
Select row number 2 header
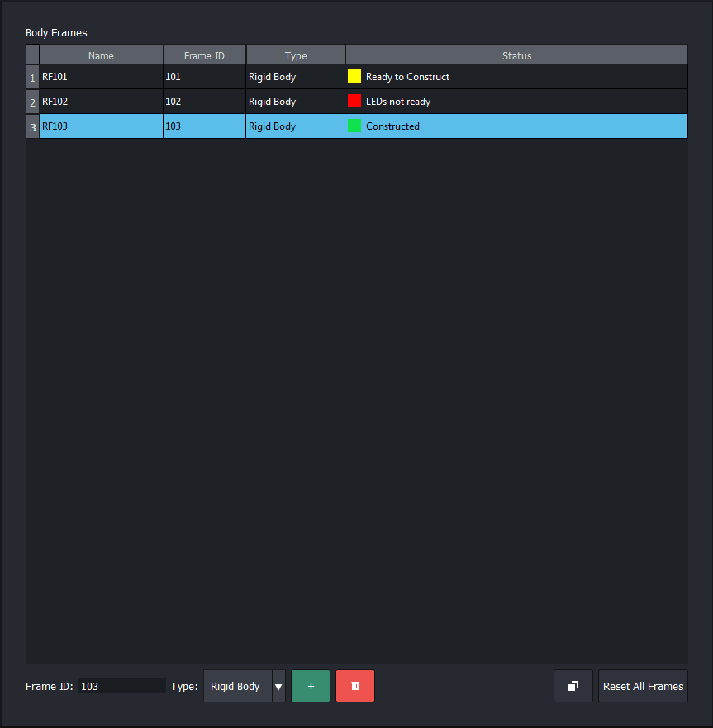(x=32, y=102)
